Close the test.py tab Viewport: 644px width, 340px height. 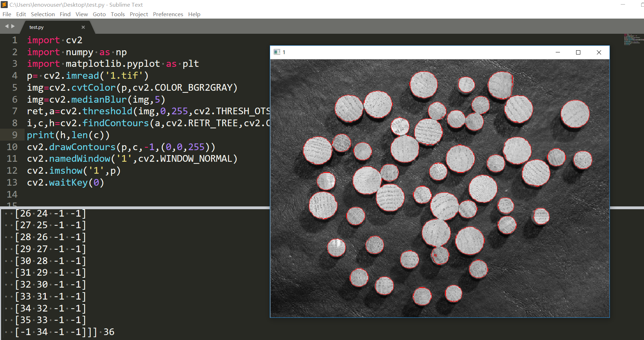coord(83,27)
